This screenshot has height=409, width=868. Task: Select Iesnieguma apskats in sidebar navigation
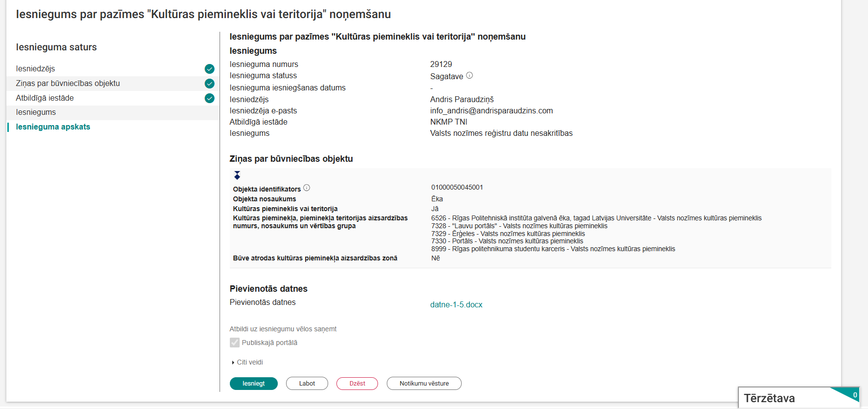pos(53,126)
